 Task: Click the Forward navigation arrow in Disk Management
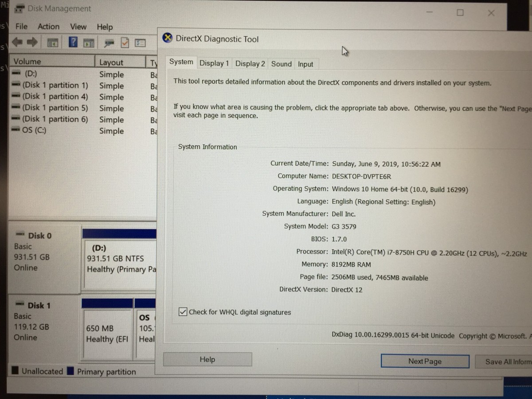click(x=32, y=42)
